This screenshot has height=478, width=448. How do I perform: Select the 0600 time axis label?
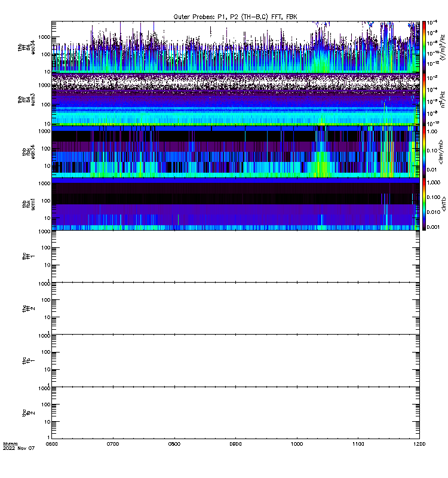point(51,444)
